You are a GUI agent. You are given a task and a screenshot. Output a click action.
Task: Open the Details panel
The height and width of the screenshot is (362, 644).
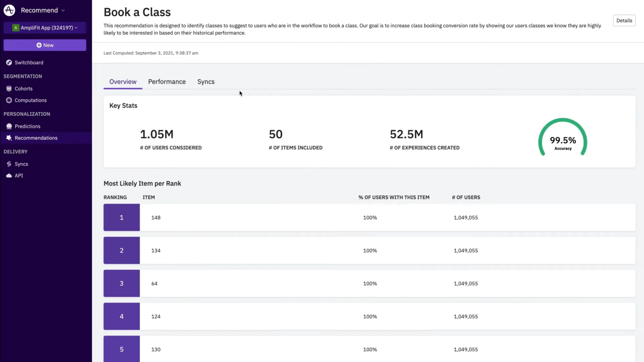pyautogui.click(x=624, y=20)
